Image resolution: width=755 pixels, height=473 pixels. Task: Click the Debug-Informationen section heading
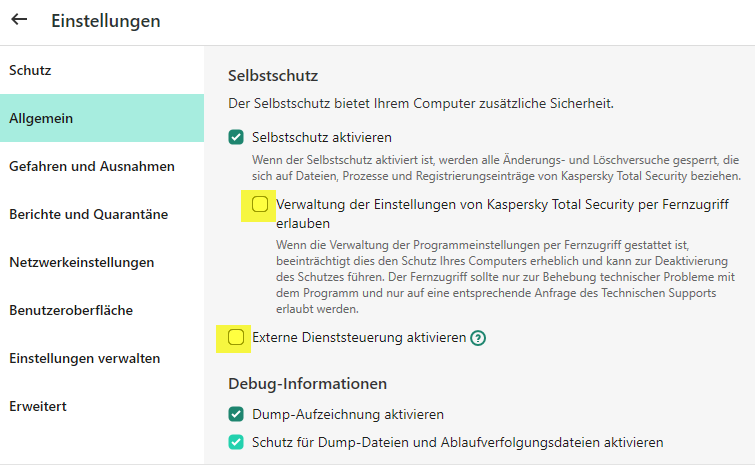307,383
